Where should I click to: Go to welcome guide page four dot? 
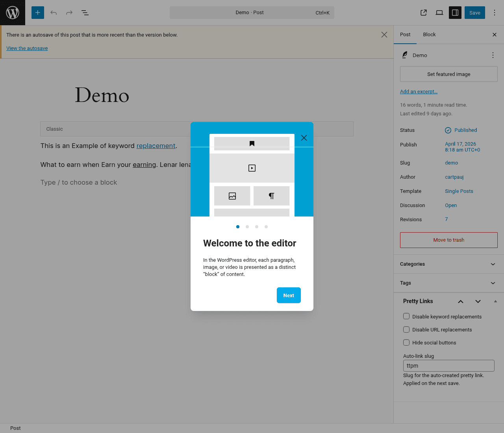click(x=266, y=227)
